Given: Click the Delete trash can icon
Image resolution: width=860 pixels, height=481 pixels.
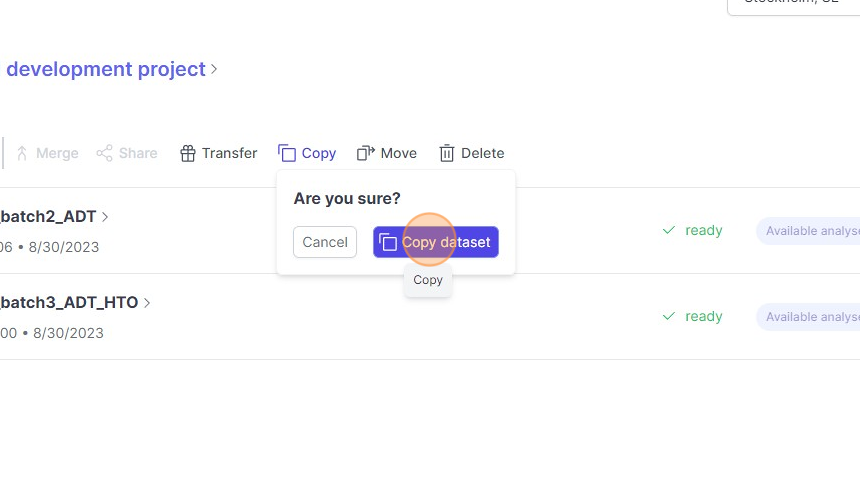Looking at the screenshot, I should point(447,153).
